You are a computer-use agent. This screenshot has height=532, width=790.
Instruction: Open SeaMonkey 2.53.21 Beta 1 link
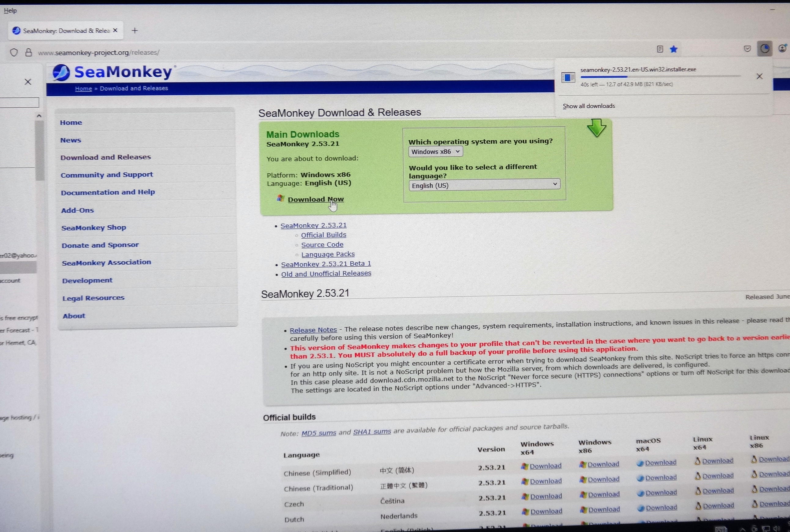click(326, 264)
